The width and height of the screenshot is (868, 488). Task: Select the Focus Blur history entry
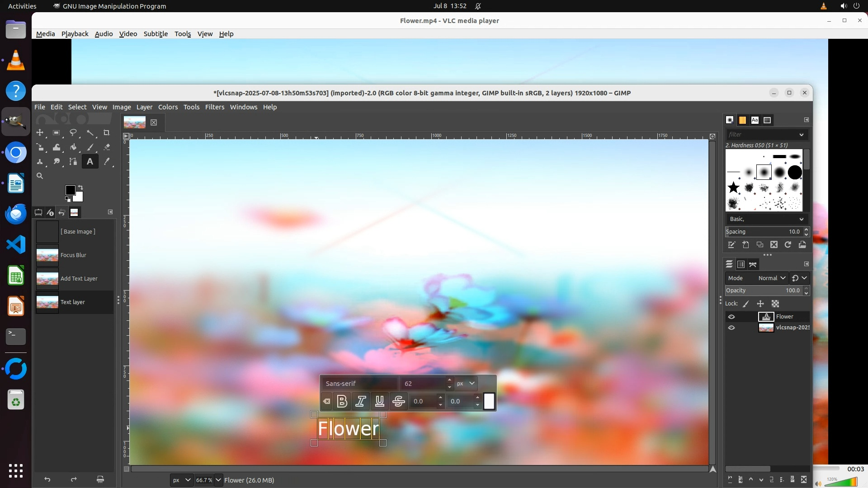pyautogui.click(x=73, y=255)
